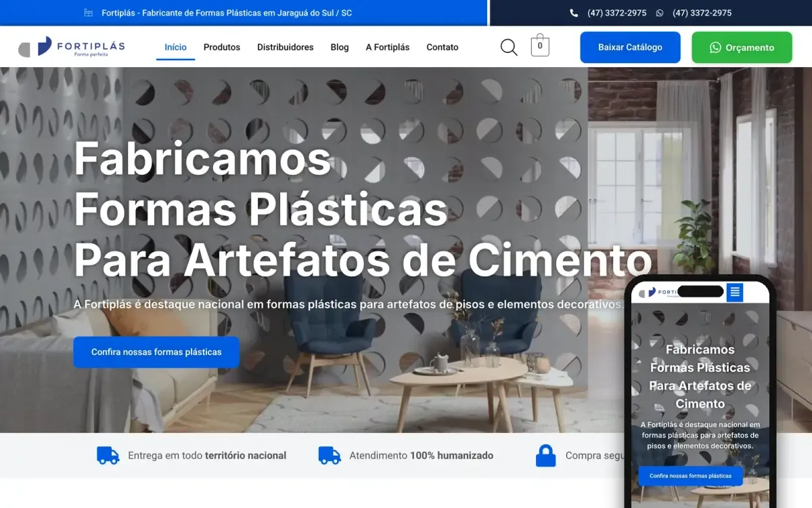
Task: Click the Baixar Catálogo button
Action: (630, 47)
